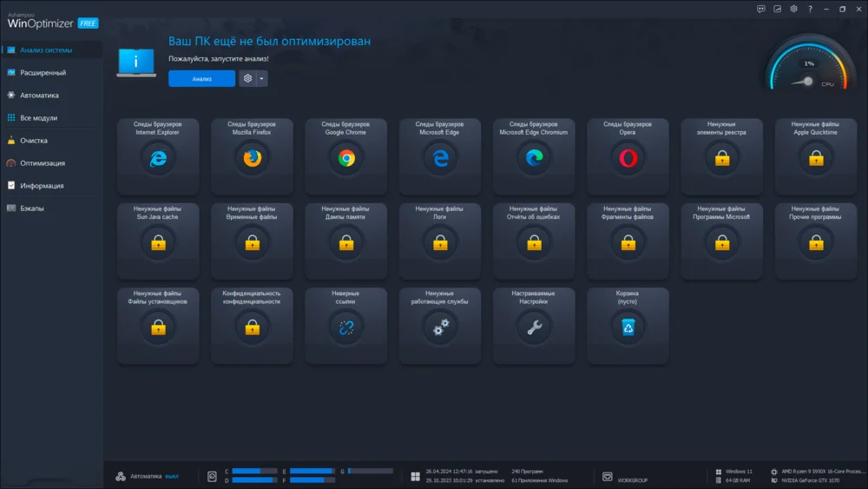Click drive C usage bar
The width and height of the screenshot is (868, 489).
(x=254, y=472)
